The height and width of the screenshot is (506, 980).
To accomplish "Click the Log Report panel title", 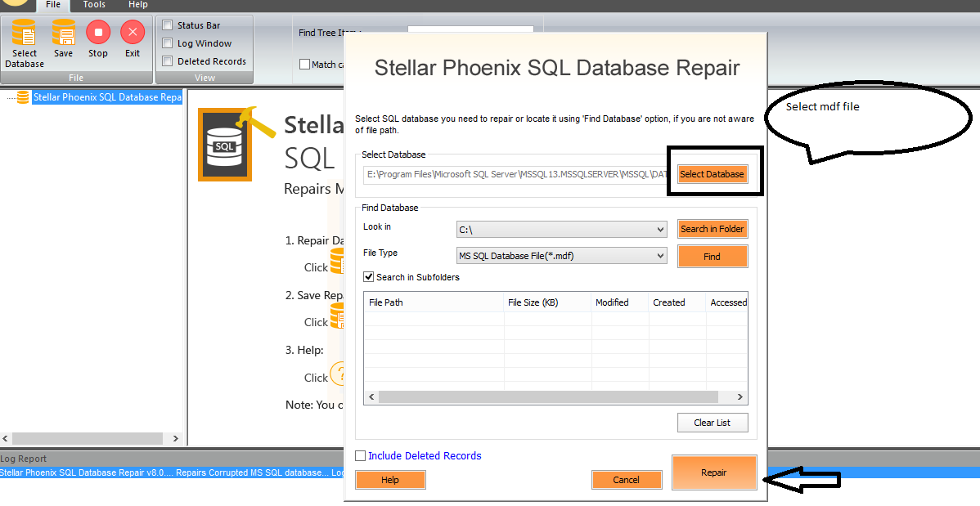I will coord(23,459).
